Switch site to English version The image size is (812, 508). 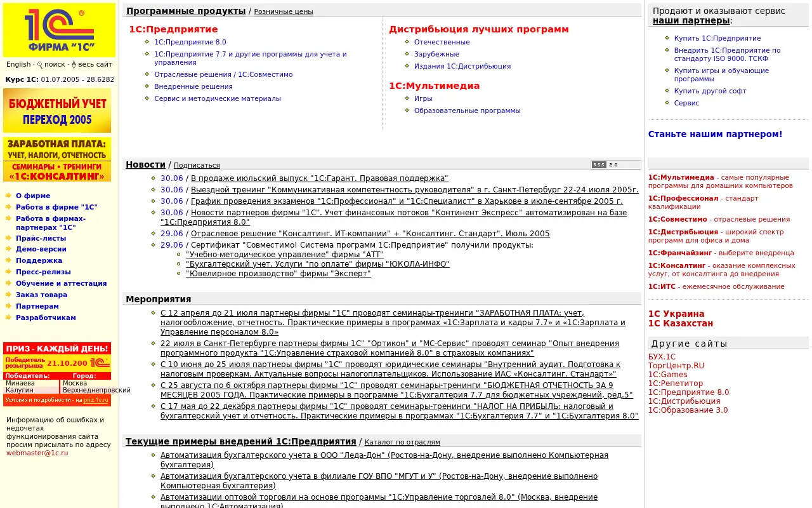pos(18,64)
